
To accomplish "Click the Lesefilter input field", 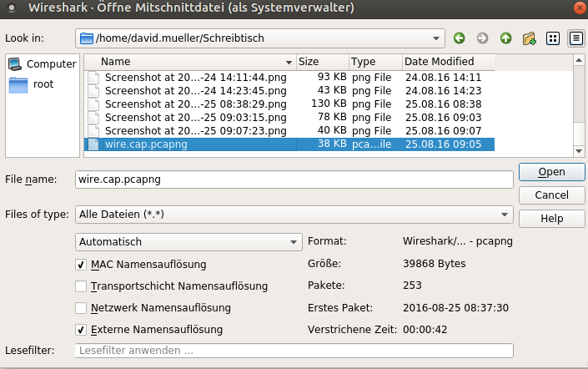I will pos(294,351).
